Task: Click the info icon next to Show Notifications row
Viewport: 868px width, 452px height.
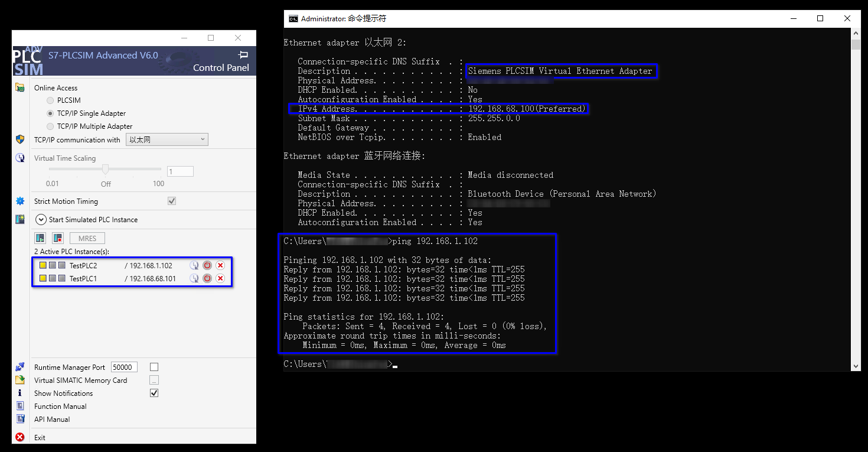Action: click(x=19, y=393)
